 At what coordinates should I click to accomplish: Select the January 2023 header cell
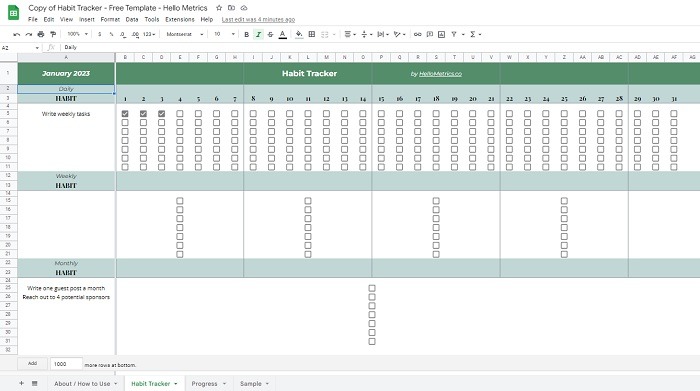tap(66, 74)
